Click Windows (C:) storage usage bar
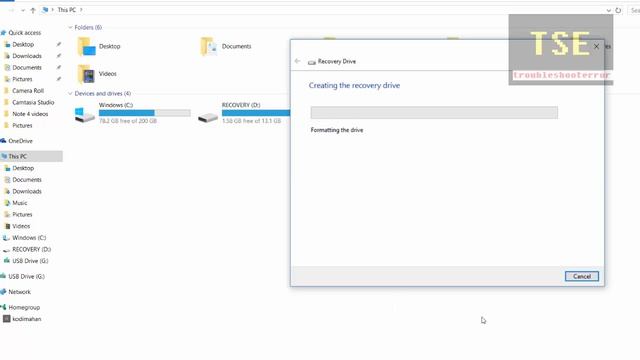The image size is (640, 360). (144, 113)
